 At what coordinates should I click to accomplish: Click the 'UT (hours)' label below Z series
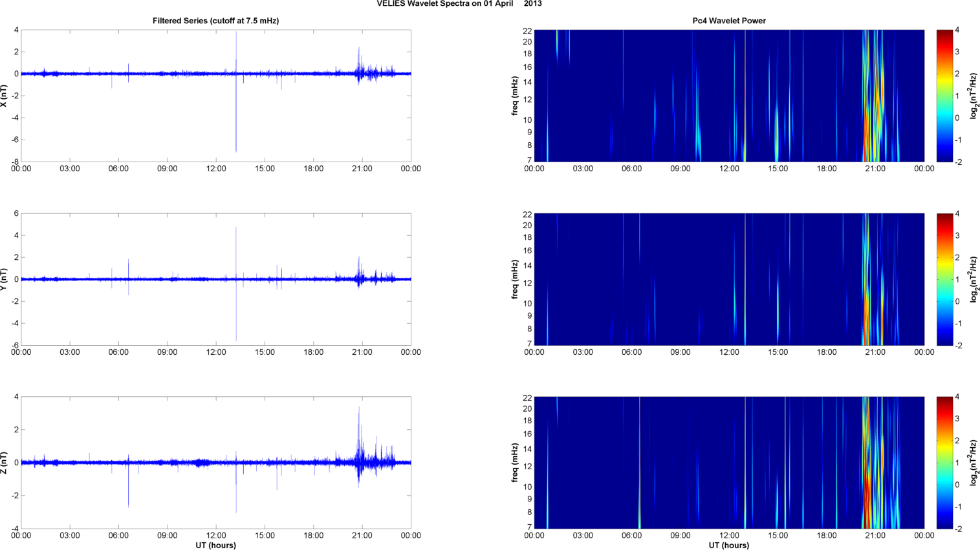(215, 545)
